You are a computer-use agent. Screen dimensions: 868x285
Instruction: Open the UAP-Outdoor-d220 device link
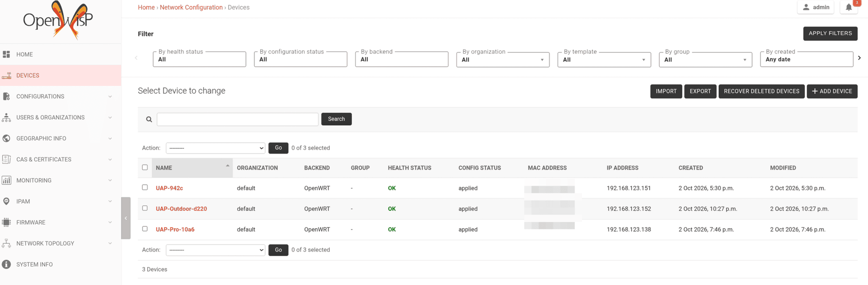click(x=181, y=209)
